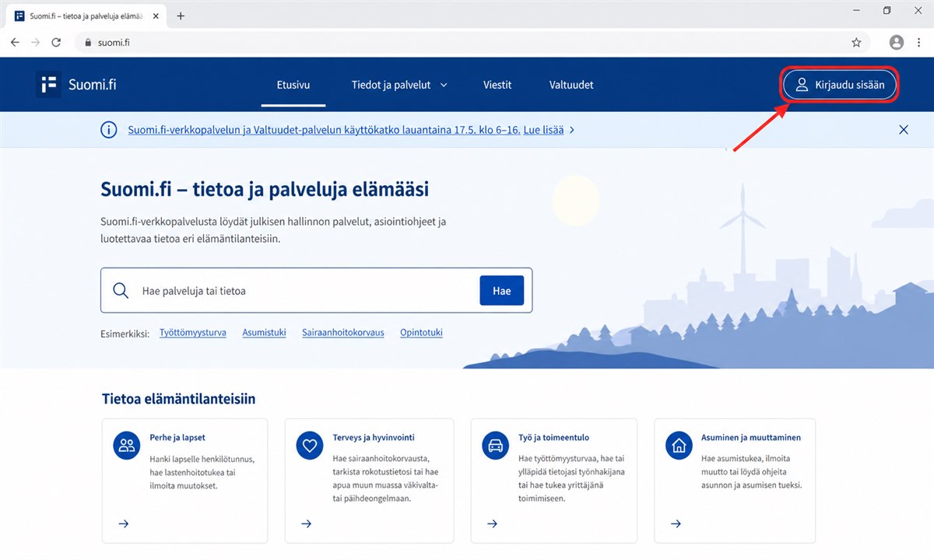The width and height of the screenshot is (934, 560).
Task: Click the arrow in the Terveys ja hyvinvointi card
Action: (307, 523)
